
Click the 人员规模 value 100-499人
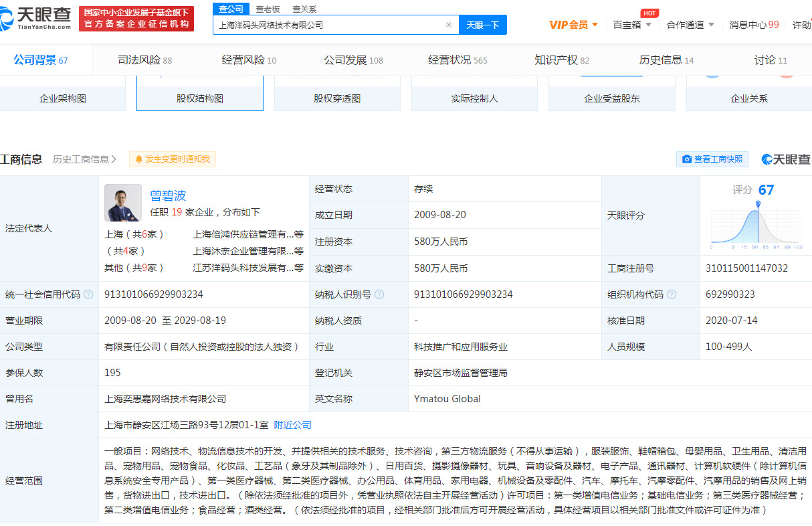click(x=729, y=347)
